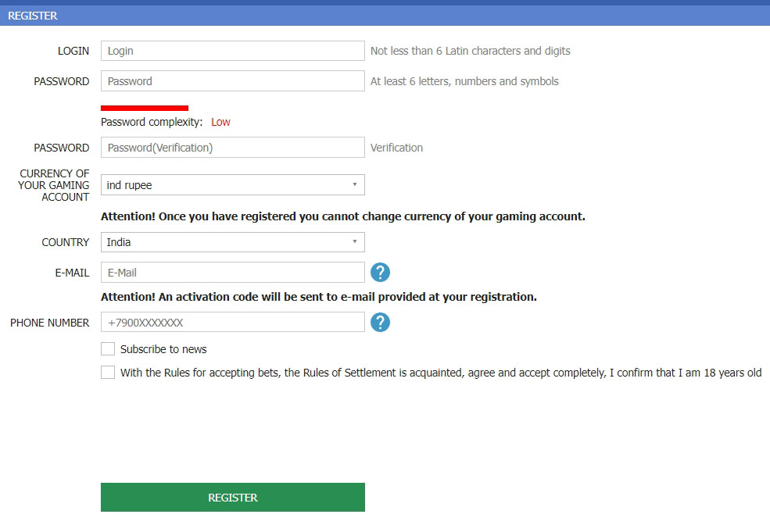
Task: Open the Country dropdown showing India
Action: coord(233,242)
